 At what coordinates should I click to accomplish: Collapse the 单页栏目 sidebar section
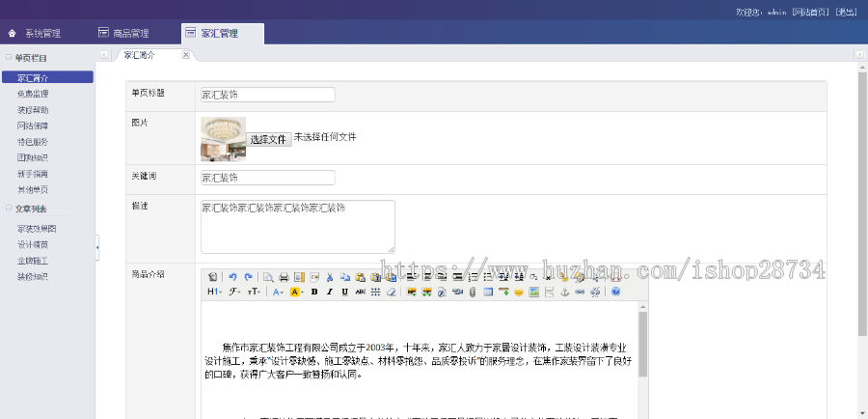point(9,57)
